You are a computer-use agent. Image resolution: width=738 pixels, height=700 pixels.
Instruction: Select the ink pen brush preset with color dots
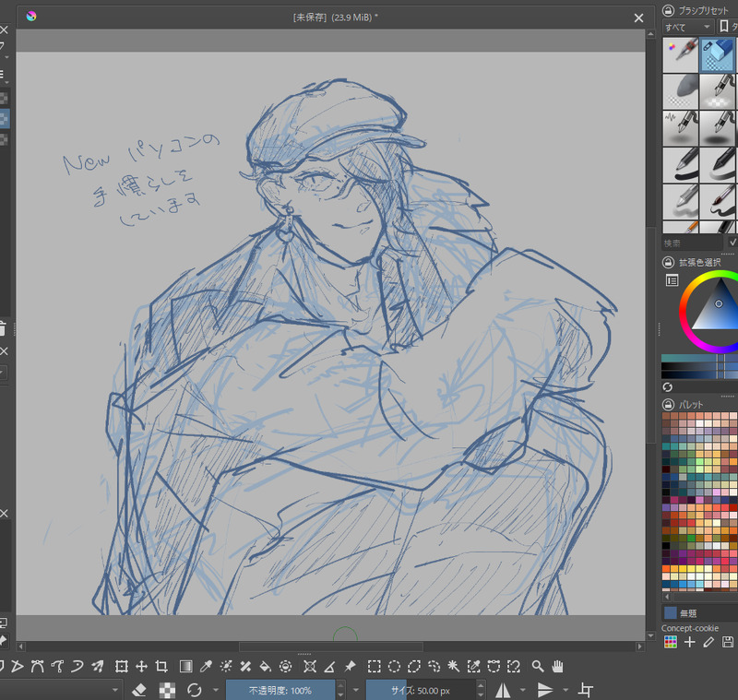click(681, 55)
